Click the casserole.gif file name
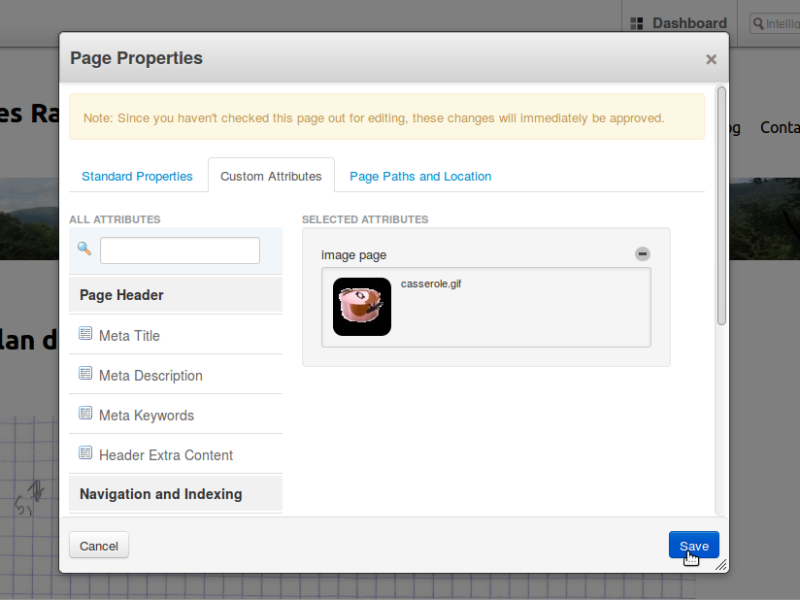 (x=431, y=284)
